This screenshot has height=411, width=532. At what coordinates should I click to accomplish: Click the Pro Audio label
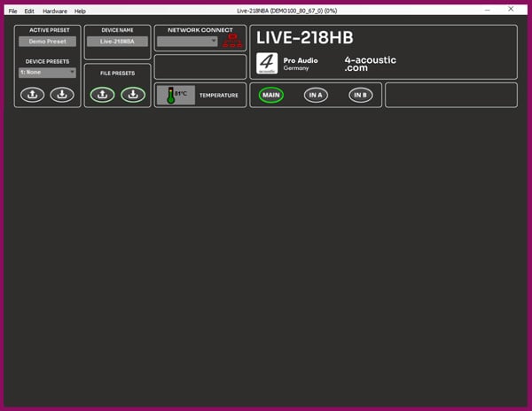[x=301, y=60]
